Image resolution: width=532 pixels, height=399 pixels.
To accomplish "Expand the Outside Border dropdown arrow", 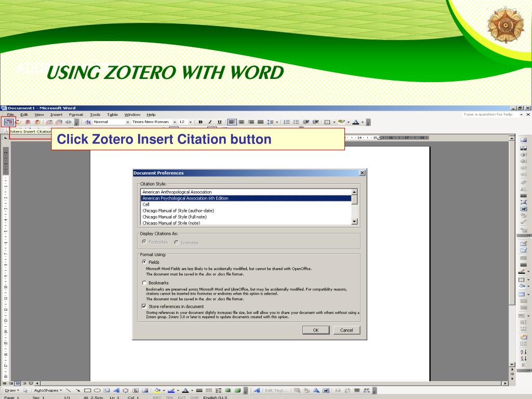I will 334,122.
